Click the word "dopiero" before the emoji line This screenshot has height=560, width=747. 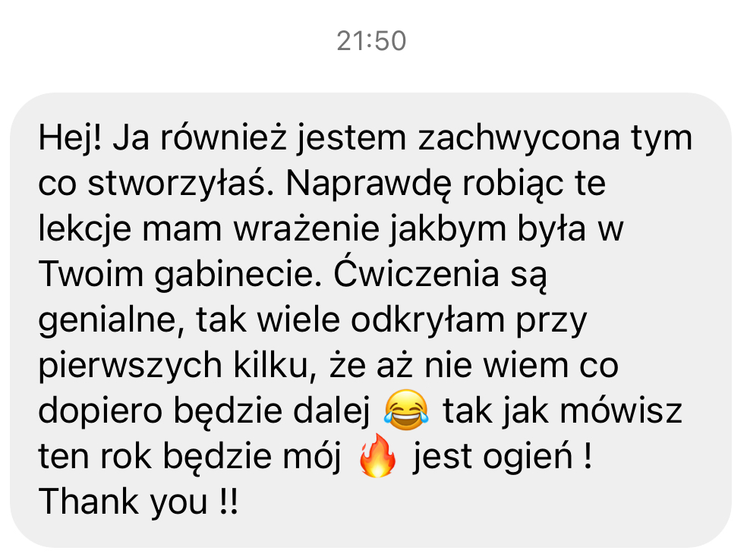pos(100,411)
